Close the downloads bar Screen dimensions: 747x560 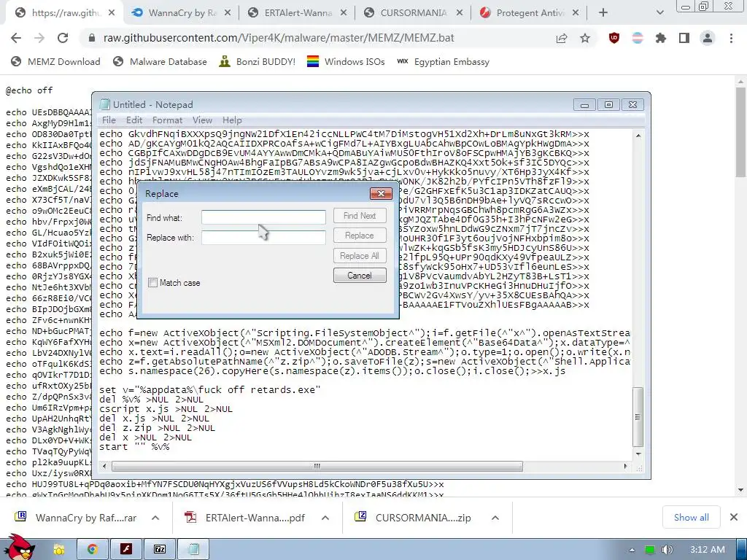pos(734,517)
